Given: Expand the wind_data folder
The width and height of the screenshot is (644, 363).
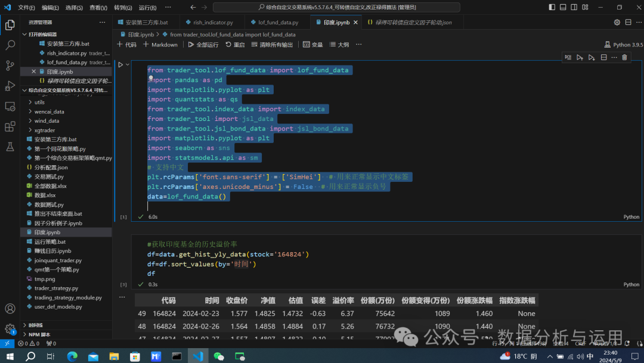Looking at the screenshot, I should pos(30,121).
